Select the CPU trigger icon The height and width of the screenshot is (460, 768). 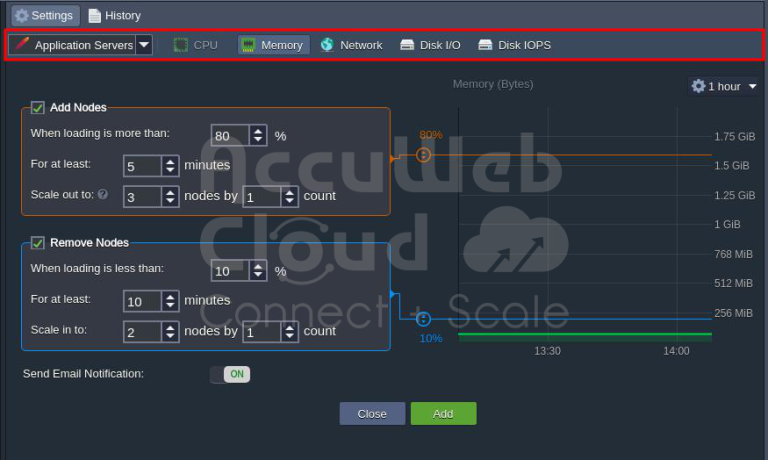(x=181, y=45)
